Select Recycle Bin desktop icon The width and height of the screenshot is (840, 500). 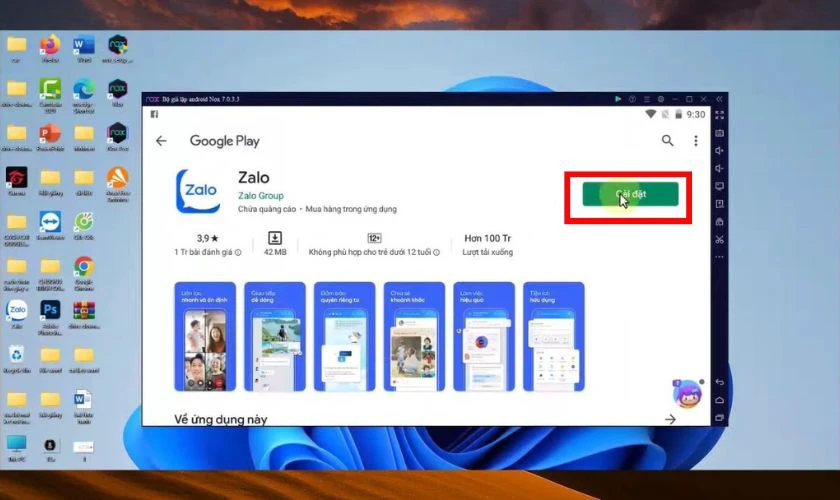[17, 359]
